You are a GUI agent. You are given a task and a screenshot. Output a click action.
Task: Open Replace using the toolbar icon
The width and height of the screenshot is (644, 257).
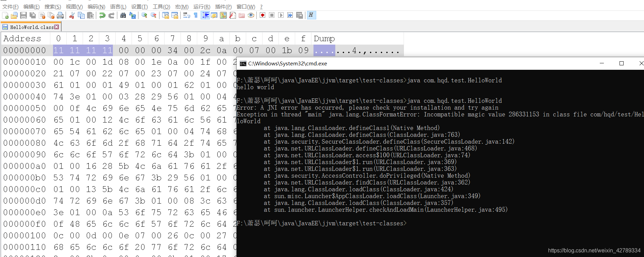(133, 15)
